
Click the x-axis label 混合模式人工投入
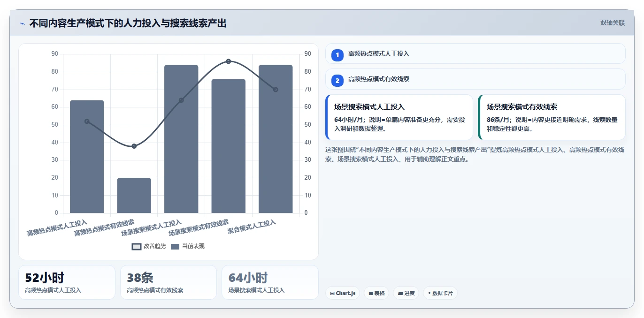252,227
